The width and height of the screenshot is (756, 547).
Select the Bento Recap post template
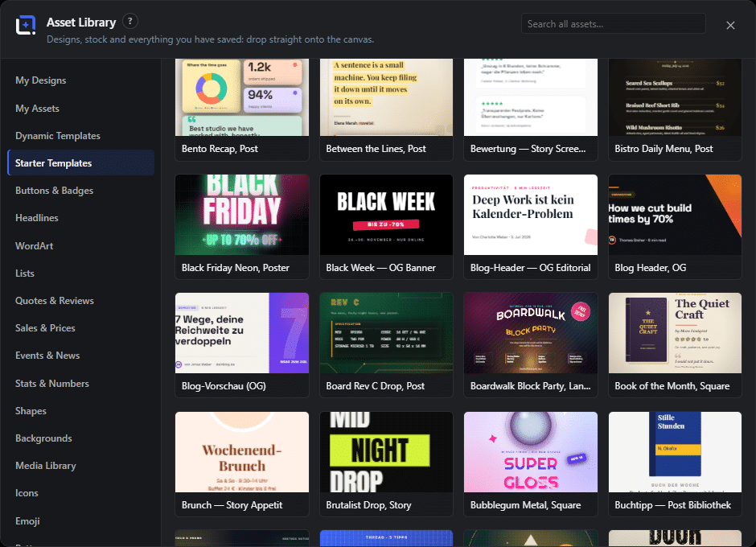(242, 110)
